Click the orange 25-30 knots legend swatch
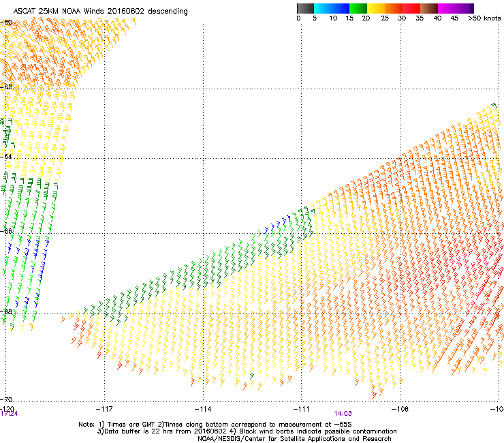Viewport: 504px width, 443px height. coord(394,8)
